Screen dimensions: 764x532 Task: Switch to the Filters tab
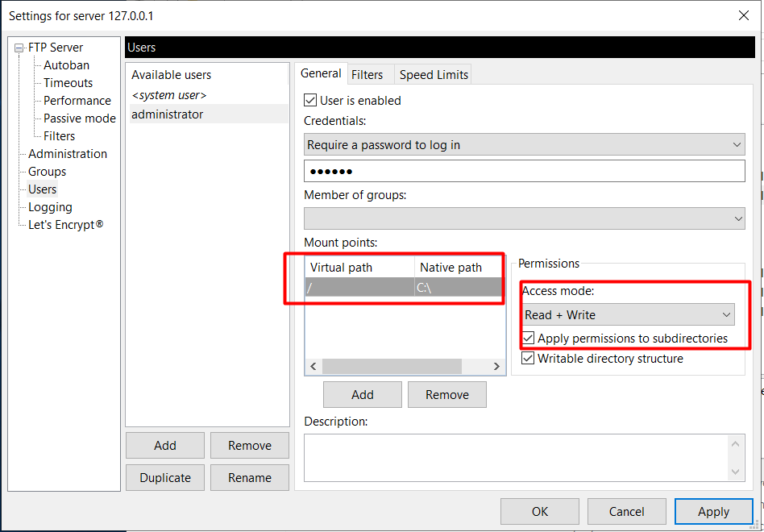(x=367, y=74)
